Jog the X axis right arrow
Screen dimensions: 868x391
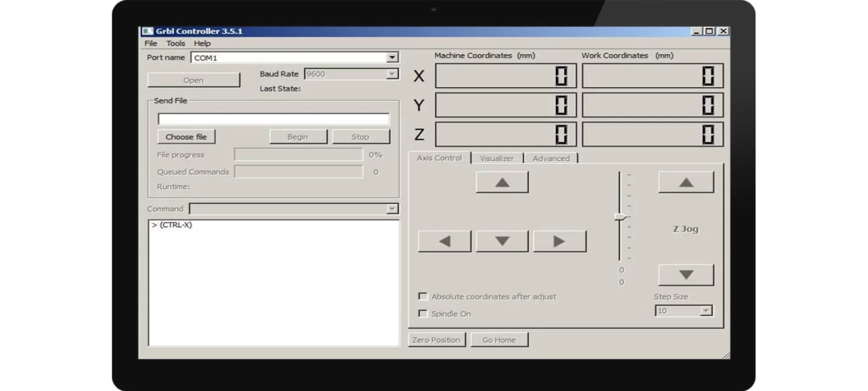(x=560, y=241)
